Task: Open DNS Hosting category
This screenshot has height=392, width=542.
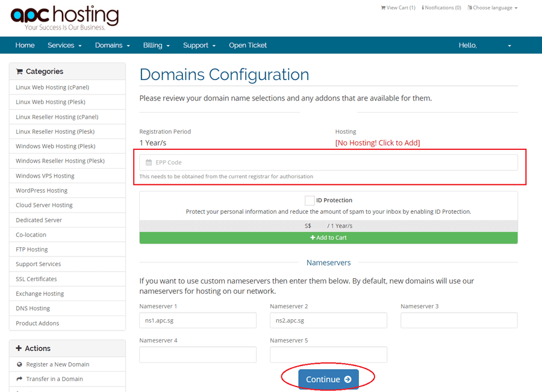Action: tap(67, 308)
